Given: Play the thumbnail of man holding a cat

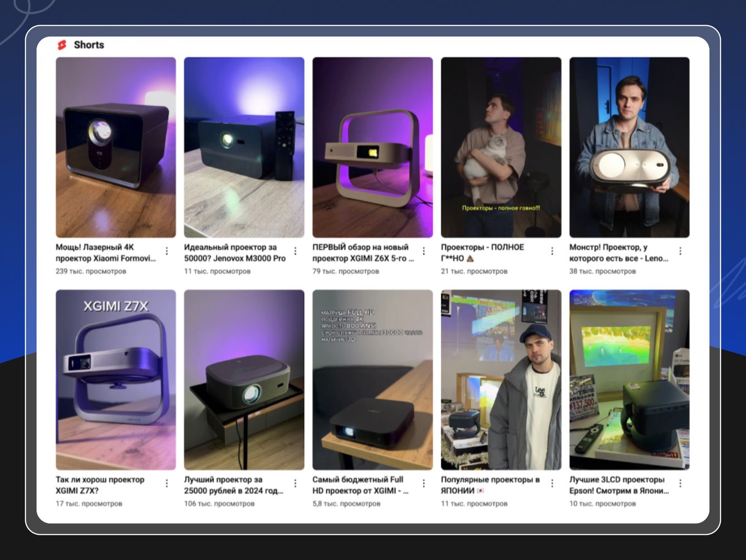Looking at the screenshot, I should (x=501, y=148).
